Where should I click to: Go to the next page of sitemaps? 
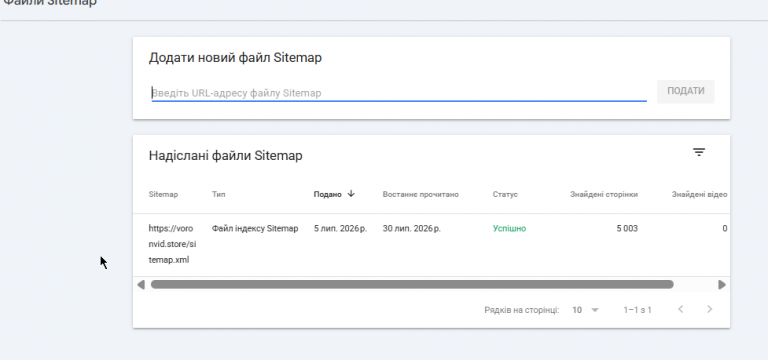point(710,309)
